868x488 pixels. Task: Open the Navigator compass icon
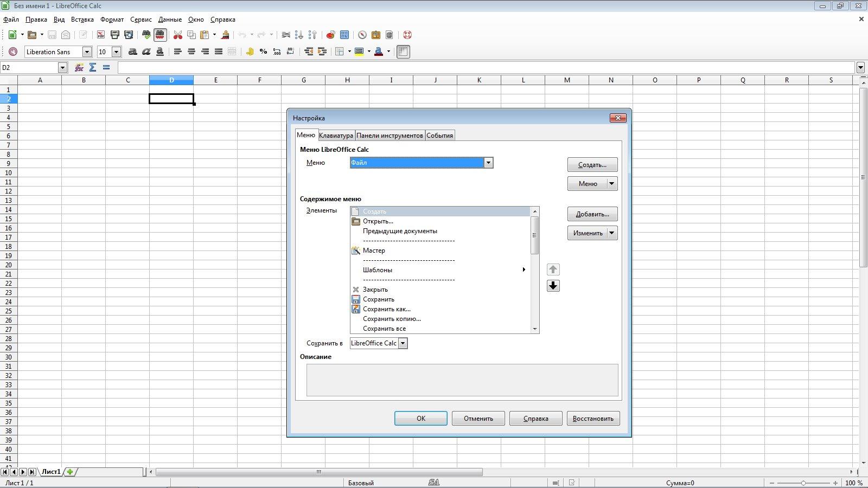(x=362, y=35)
